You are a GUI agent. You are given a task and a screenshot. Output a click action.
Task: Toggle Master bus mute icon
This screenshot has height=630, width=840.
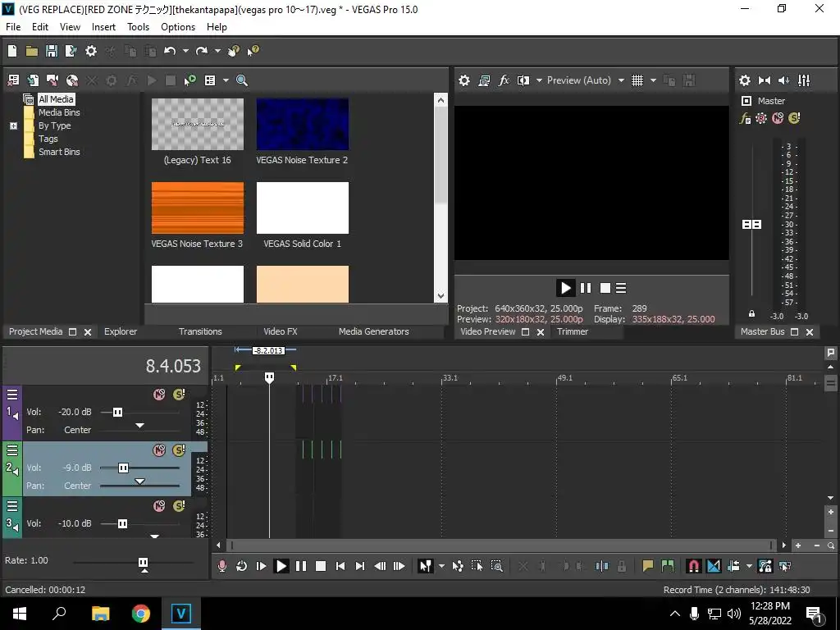coord(778,118)
